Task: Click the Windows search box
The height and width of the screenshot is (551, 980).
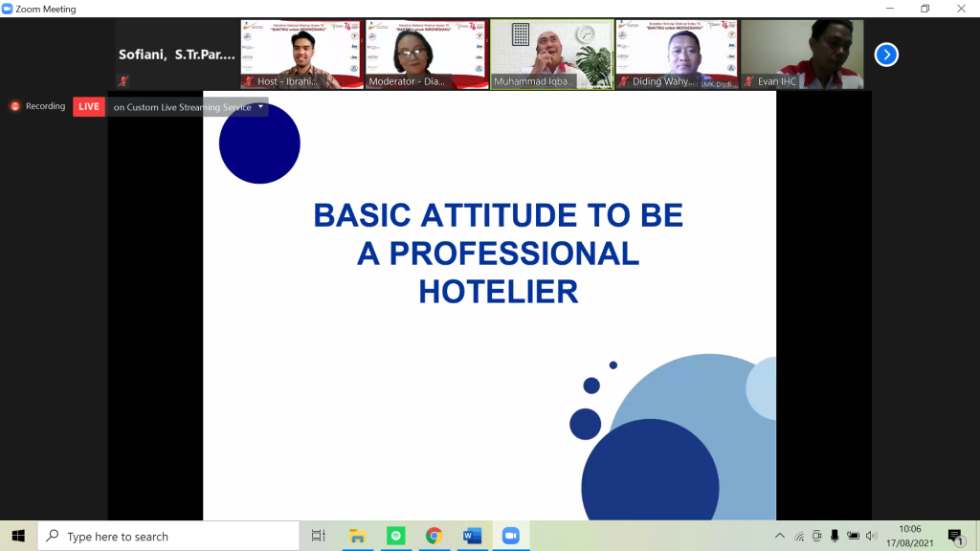Action: point(168,536)
